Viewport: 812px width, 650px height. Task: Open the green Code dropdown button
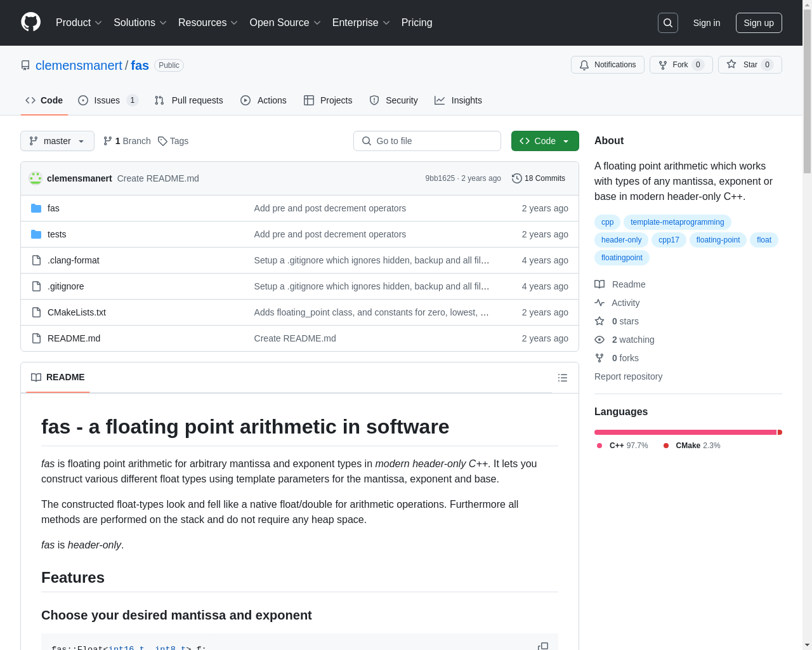tap(545, 141)
